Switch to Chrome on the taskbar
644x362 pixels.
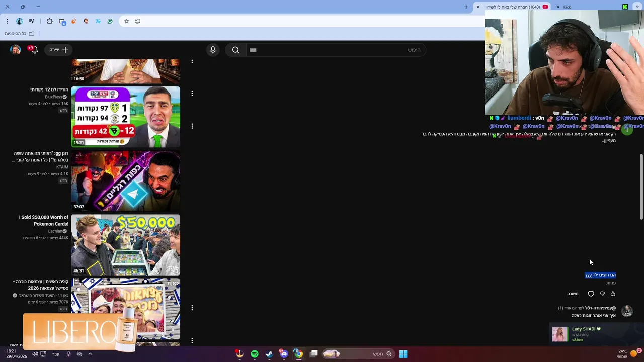click(298, 354)
